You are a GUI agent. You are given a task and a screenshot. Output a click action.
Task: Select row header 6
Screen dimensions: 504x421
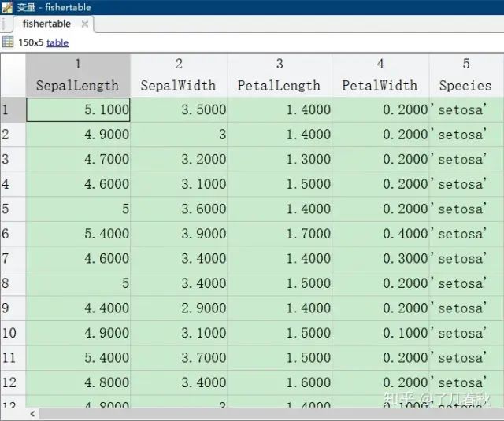coord(13,234)
